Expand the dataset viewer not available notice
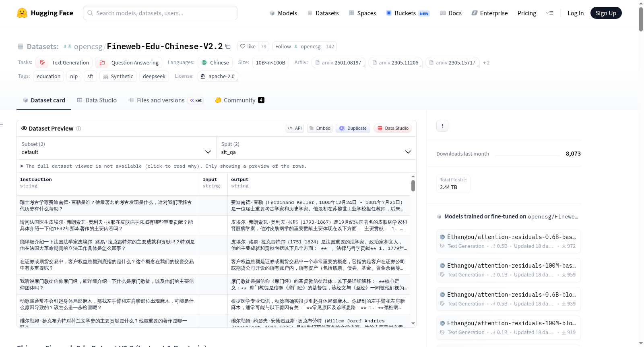This screenshot has height=347, width=644. [163, 166]
